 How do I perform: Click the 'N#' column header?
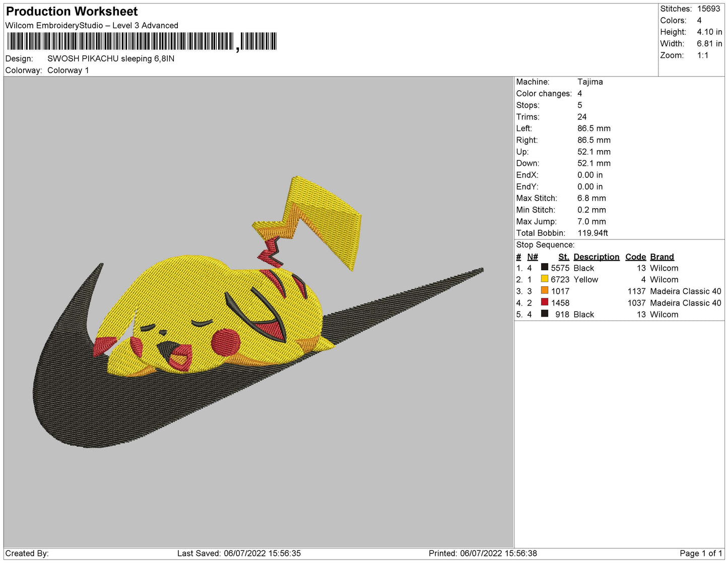click(533, 257)
